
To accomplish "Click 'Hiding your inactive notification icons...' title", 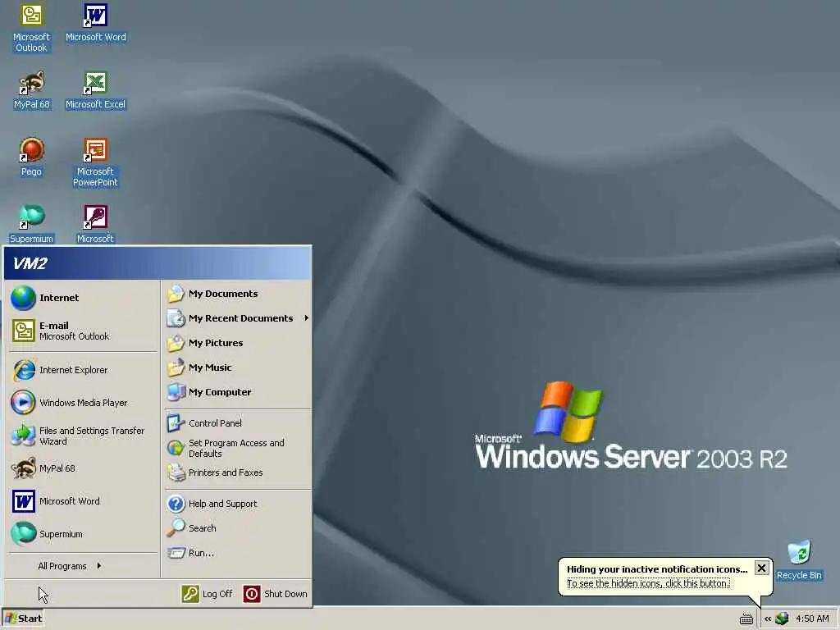I will coord(657,569).
